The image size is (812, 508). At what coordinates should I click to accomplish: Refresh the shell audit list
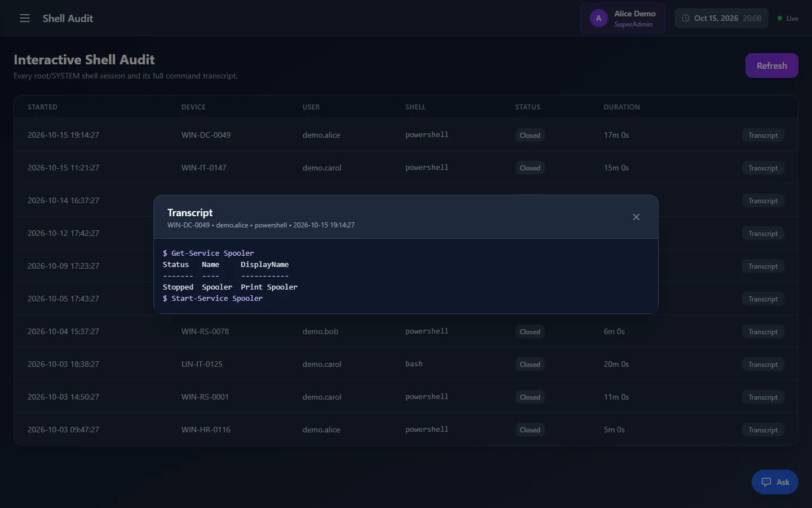click(x=771, y=65)
